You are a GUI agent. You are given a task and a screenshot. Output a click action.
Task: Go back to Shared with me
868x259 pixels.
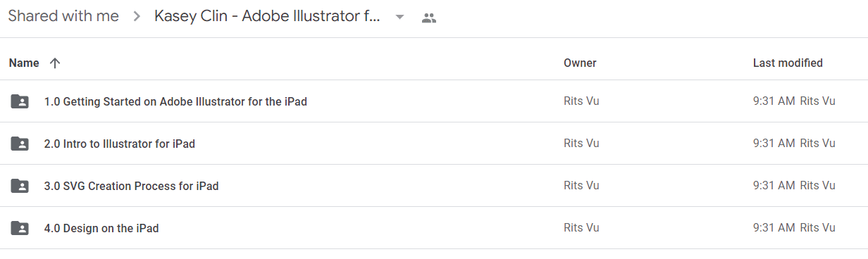point(63,16)
